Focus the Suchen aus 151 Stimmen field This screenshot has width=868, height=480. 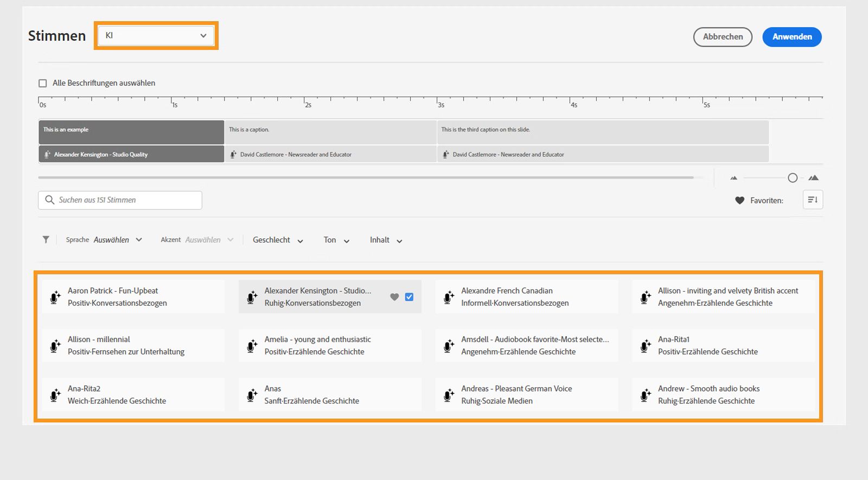tap(120, 200)
